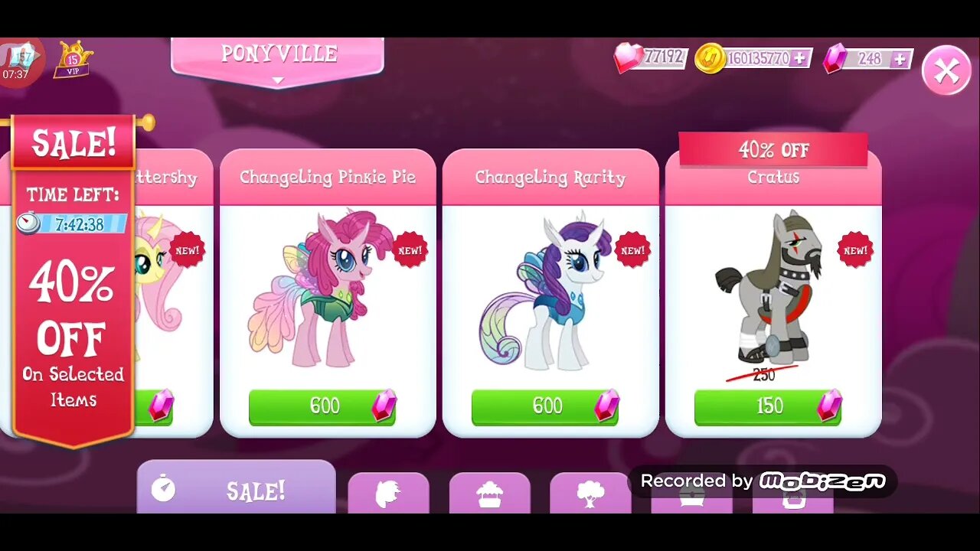This screenshot has height=551, width=980.
Task: Open the decorations tree tab icon
Action: (x=590, y=494)
